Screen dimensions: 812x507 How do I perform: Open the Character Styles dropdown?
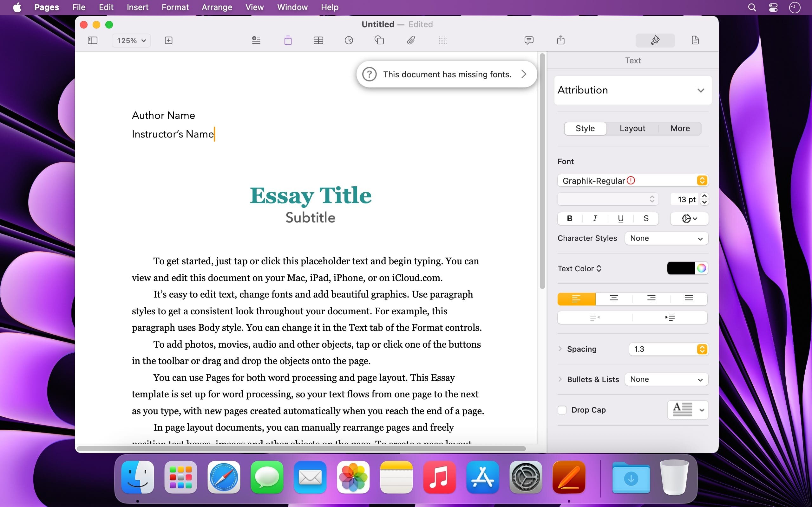[x=666, y=238]
